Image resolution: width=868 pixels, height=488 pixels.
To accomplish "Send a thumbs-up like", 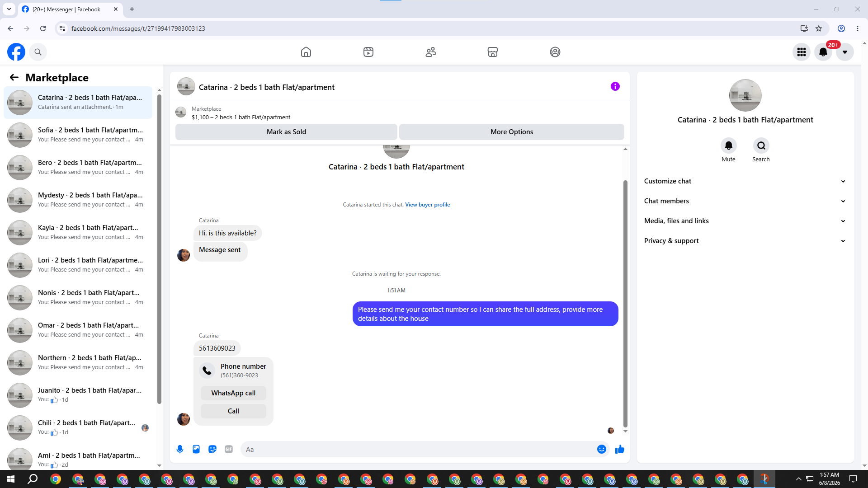I will point(620,449).
